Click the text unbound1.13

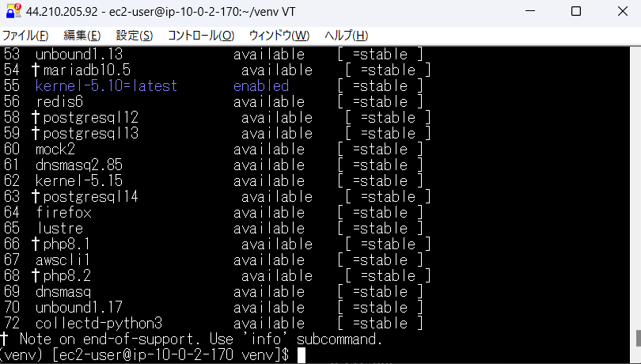pyautogui.click(x=79, y=54)
